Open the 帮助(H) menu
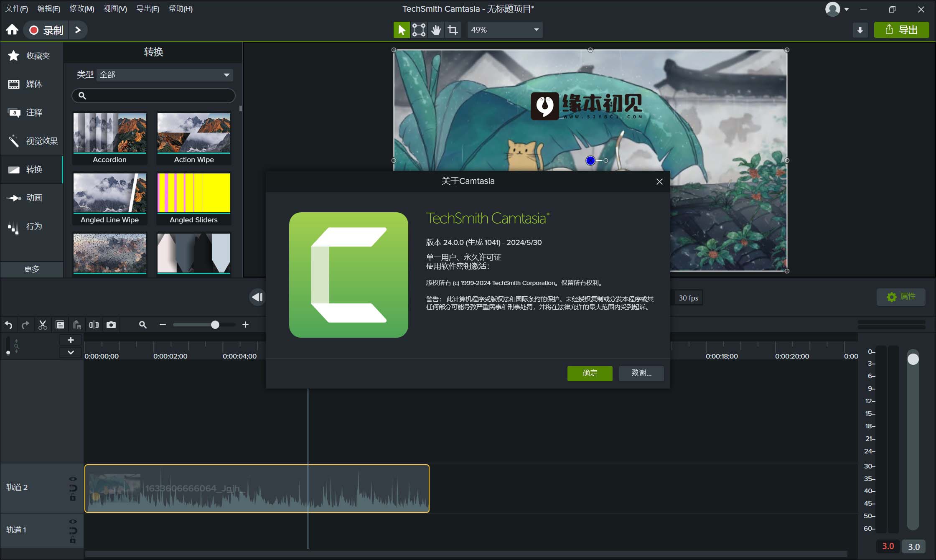The height and width of the screenshot is (560, 936). 181,8
